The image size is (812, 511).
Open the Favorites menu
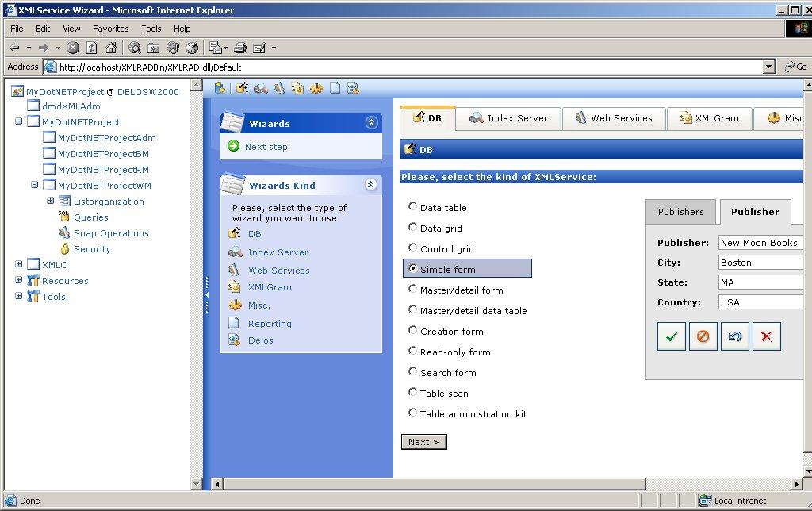pos(110,29)
